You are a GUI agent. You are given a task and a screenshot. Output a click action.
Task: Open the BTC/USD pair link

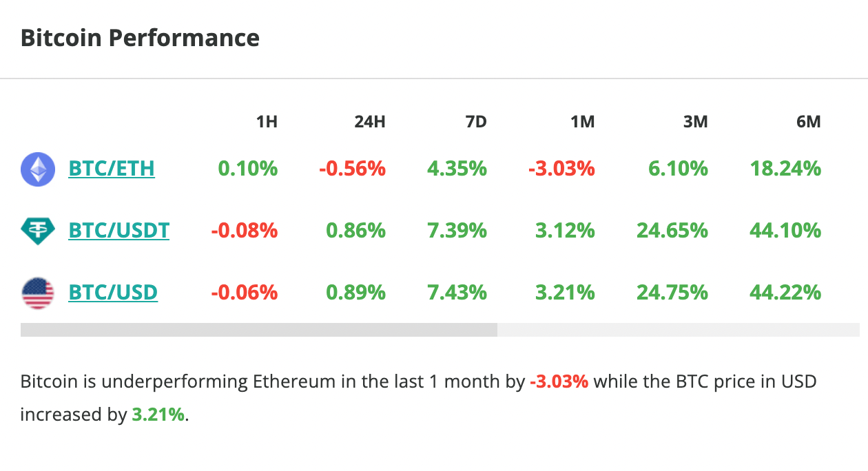point(113,292)
